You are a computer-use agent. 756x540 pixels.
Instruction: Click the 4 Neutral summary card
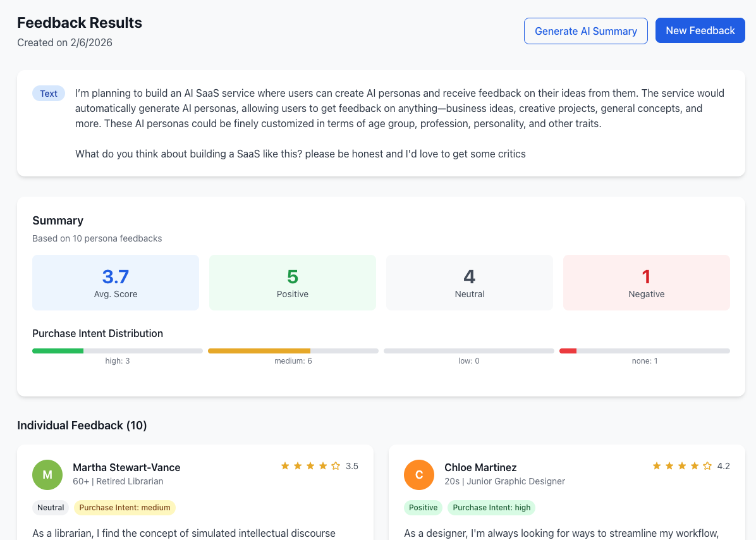(470, 283)
